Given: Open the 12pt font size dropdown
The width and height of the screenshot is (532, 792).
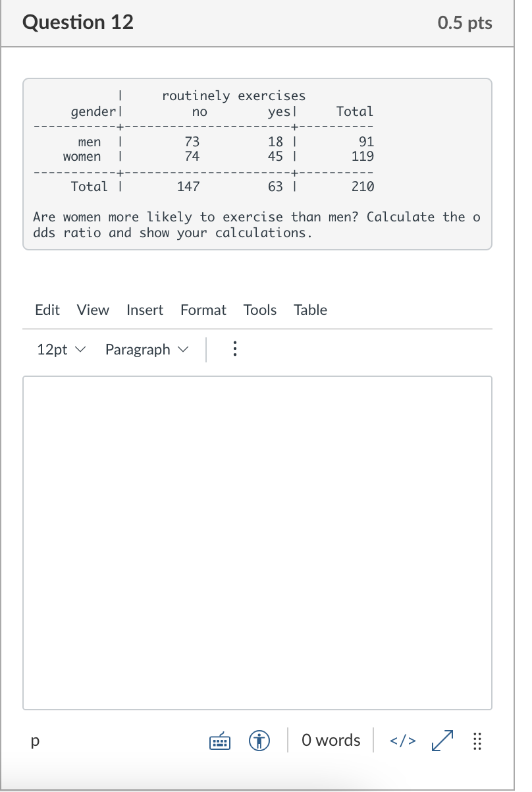Looking at the screenshot, I should tap(60, 349).
